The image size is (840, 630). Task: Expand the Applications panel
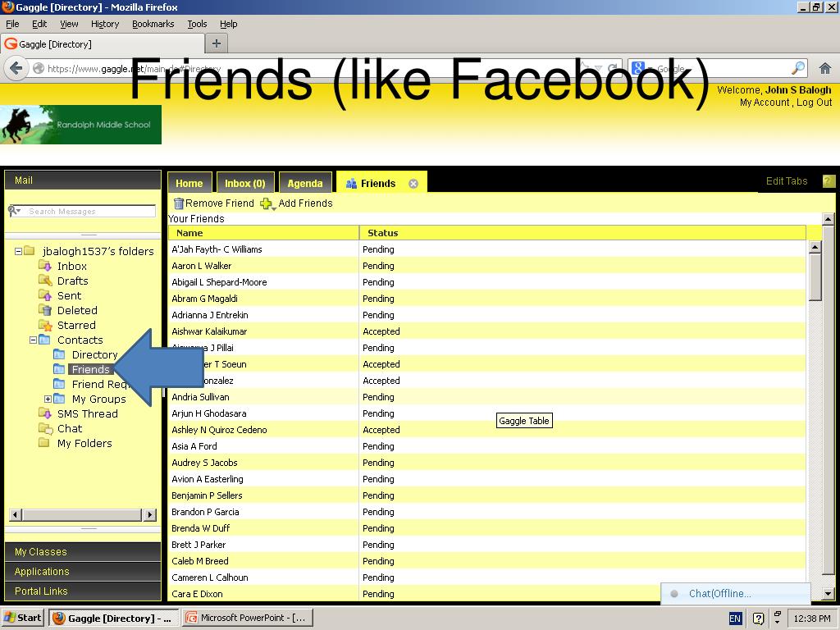(x=83, y=572)
